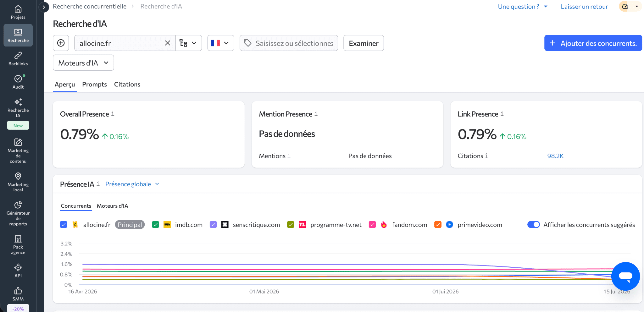Click info icon next to Mentions
This screenshot has width=644, height=312.
click(289, 156)
